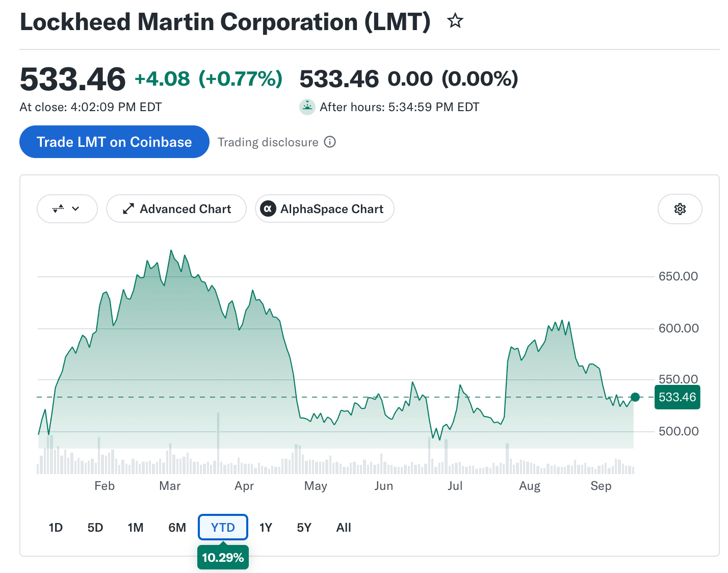Open the Advanced Chart
The width and height of the screenshot is (728, 573).
point(176,209)
